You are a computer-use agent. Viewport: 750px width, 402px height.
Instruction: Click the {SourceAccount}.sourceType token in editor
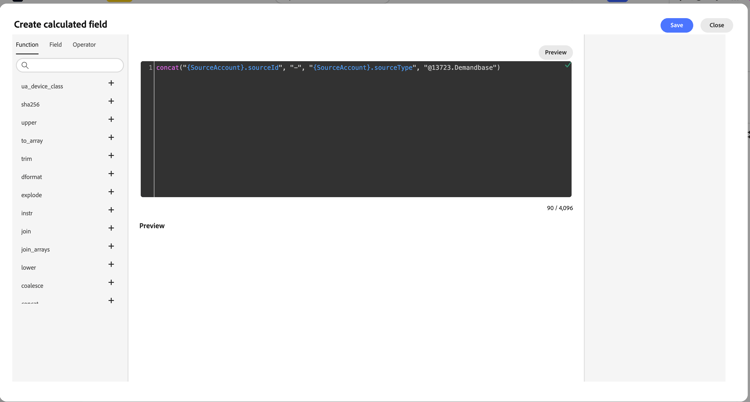pos(363,68)
